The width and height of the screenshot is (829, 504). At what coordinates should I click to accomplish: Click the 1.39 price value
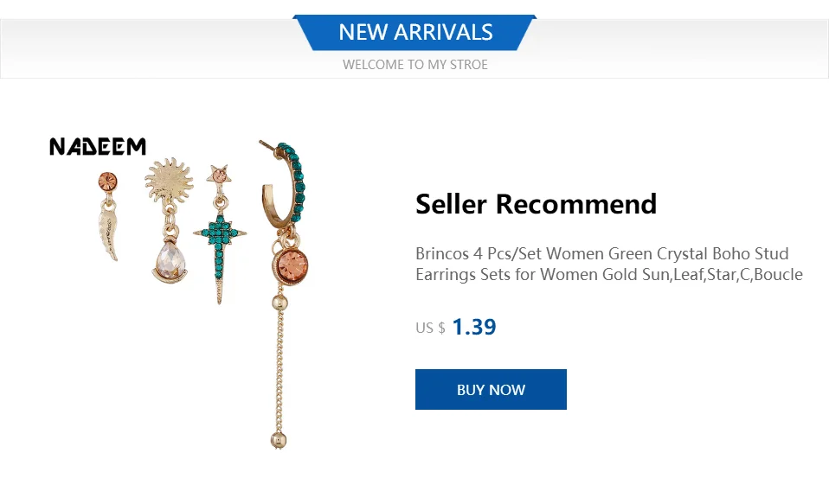coord(473,328)
